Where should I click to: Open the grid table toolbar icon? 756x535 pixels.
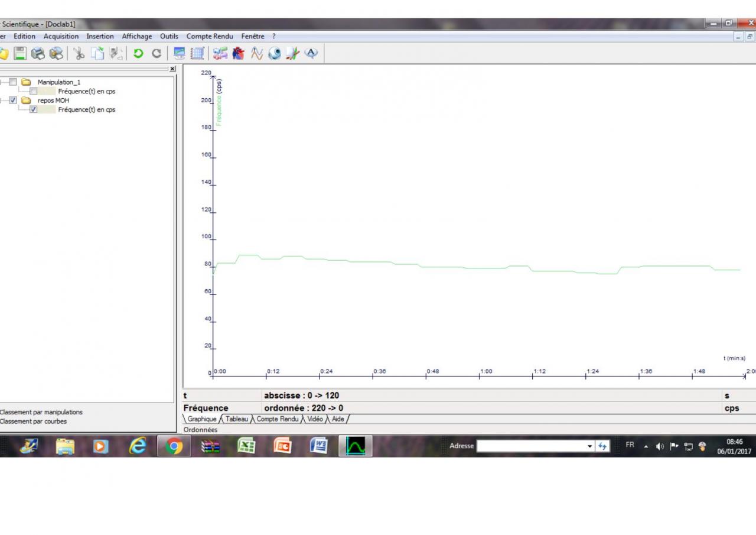pyautogui.click(x=197, y=54)
